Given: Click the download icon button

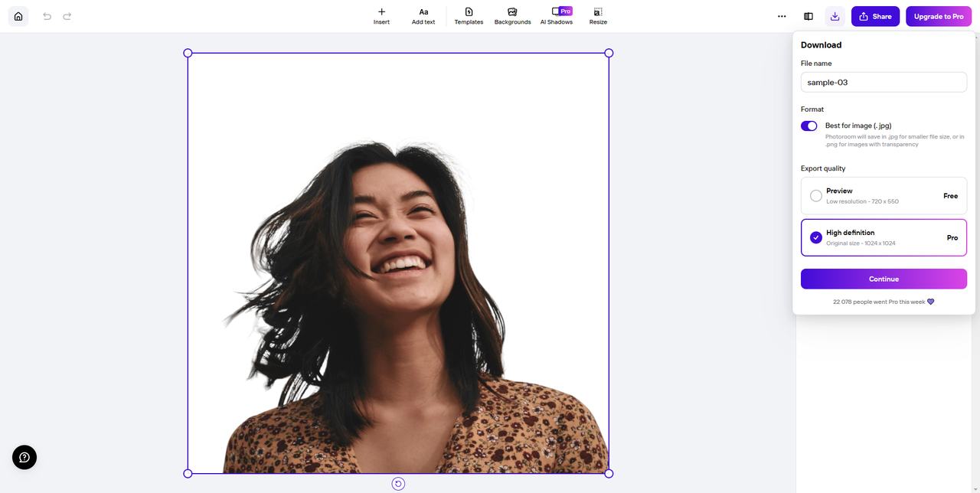Looking at the screenshot, I should (x=835, y=16).
